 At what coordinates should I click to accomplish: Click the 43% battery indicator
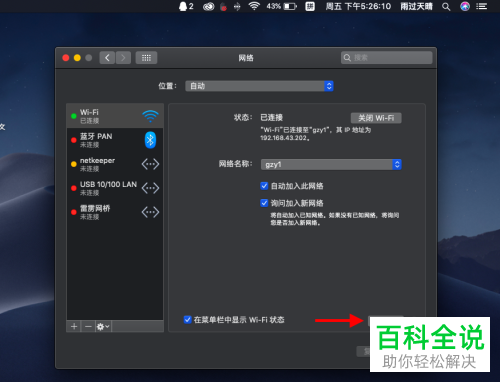pyautogui.click(x=281, y=6)
